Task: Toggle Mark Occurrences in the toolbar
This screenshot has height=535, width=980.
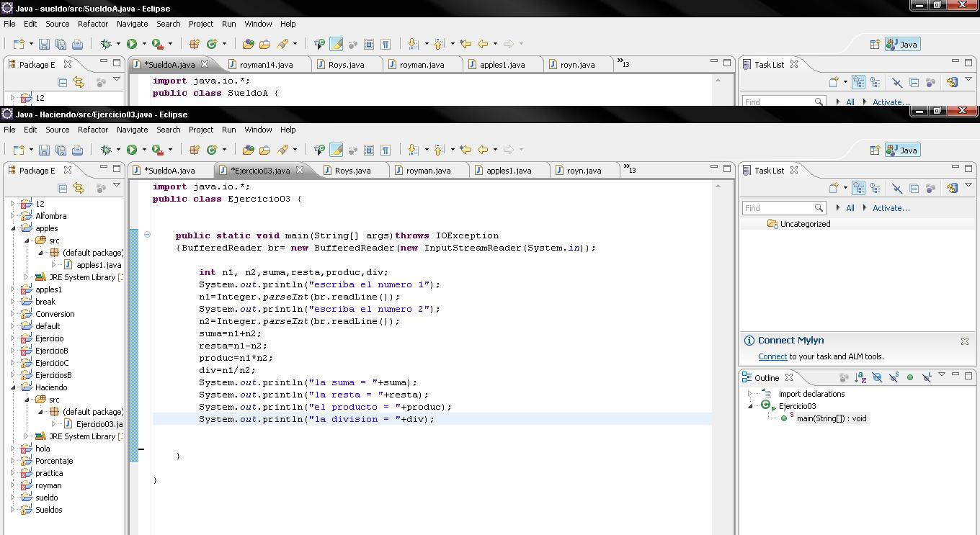Action: coord(336,149)
